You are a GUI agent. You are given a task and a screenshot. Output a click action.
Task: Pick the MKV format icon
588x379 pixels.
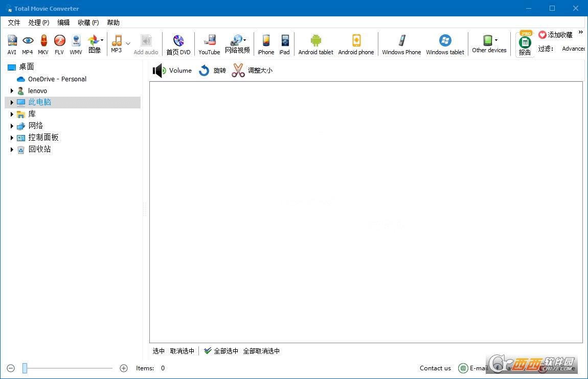click(43, 44)
